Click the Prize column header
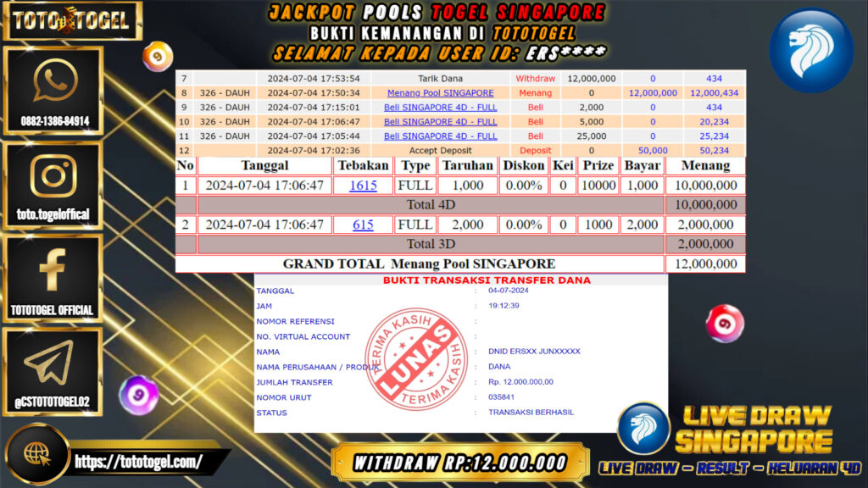This screenshot has height=488, width=868. tap(598, 165)
